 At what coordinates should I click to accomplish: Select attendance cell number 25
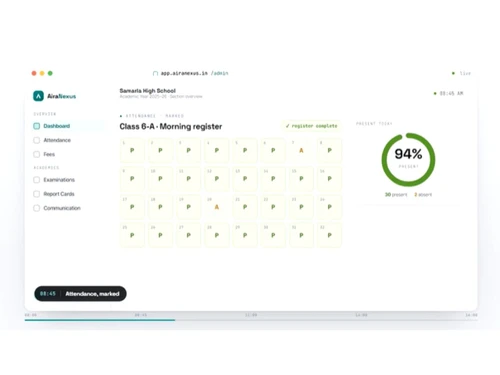coord(132,235)
